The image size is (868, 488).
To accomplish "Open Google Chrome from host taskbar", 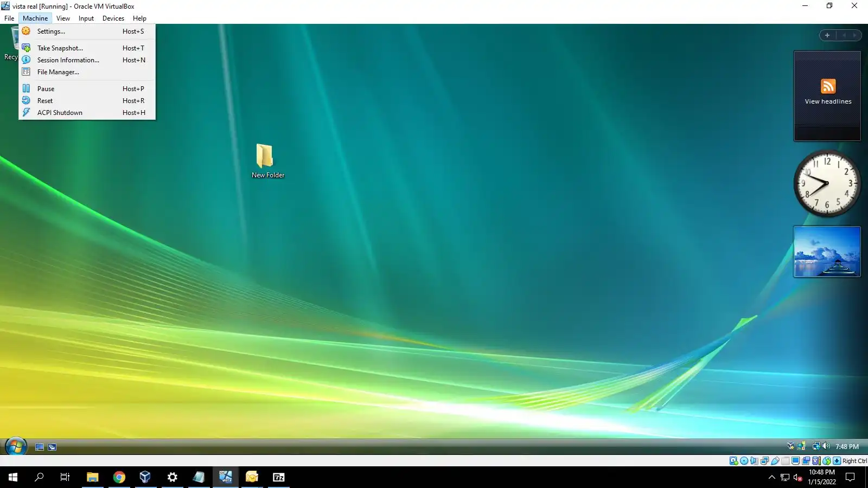I will [119, 477].
